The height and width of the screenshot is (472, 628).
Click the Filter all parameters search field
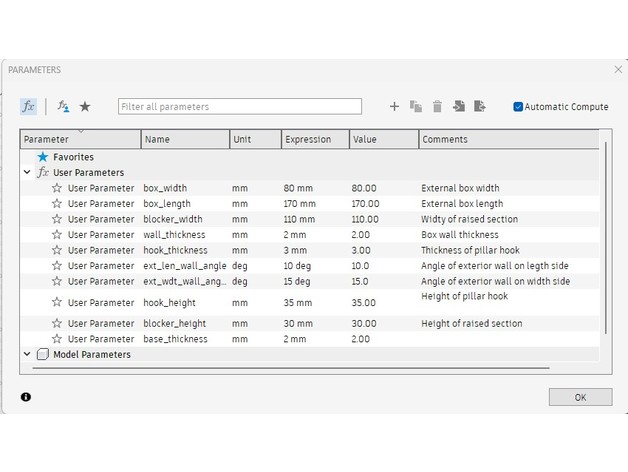pos(239,106)
